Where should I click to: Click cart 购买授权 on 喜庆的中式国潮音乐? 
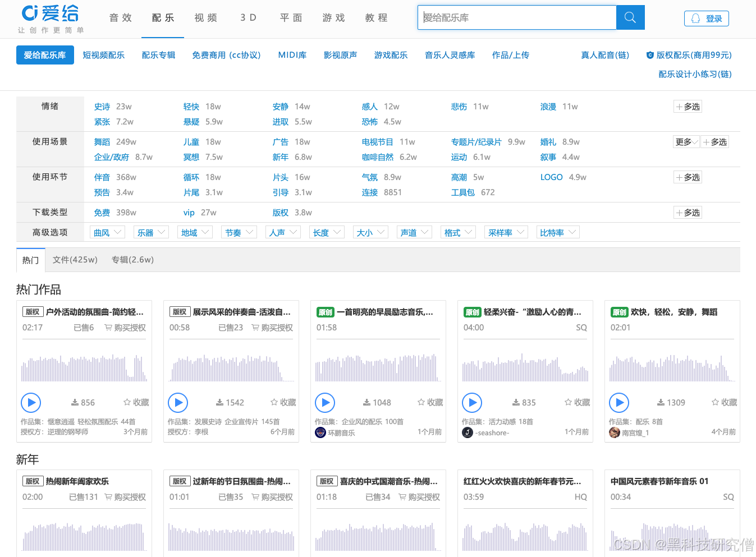[419, 497]
